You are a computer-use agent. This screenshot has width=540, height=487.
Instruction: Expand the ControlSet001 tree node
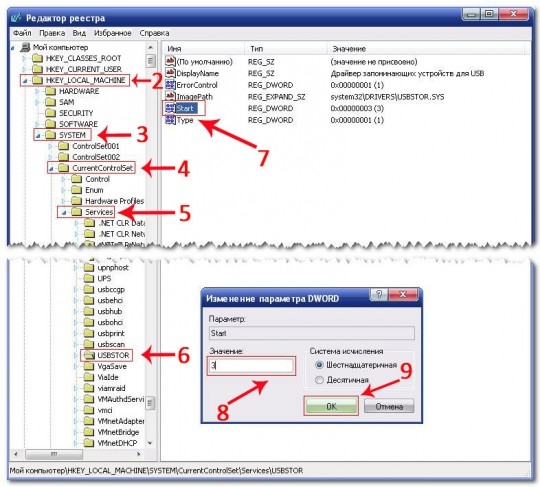point(51,146)
